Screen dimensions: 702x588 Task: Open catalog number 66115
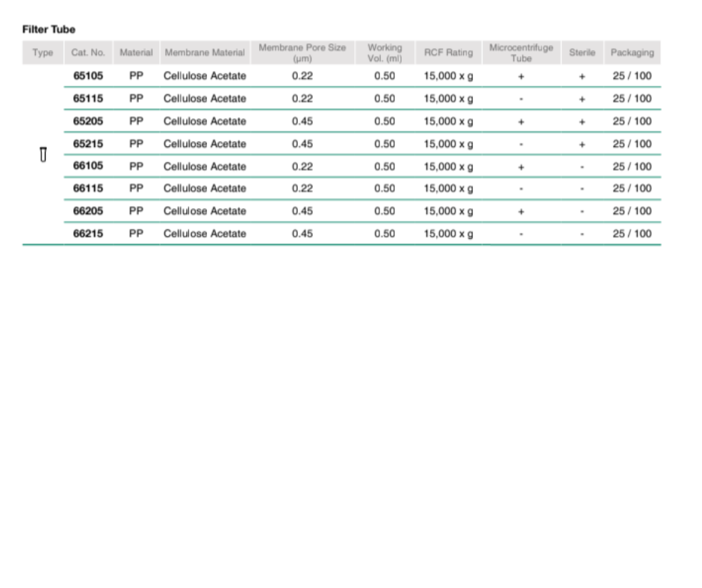(88, 188)
